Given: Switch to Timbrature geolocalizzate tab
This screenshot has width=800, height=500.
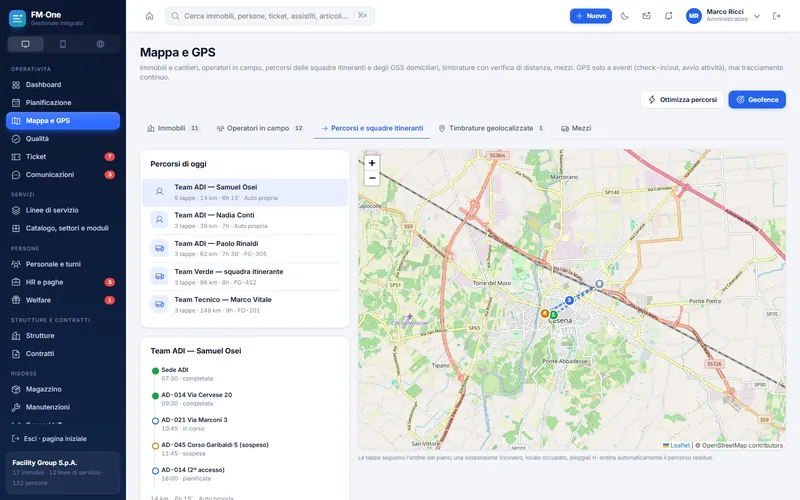Looking at the screenshot, I should (x=492, y=128).
